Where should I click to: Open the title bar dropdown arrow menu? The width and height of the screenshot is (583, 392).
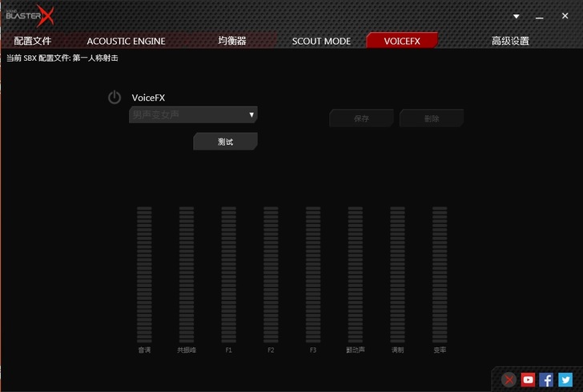516,15
